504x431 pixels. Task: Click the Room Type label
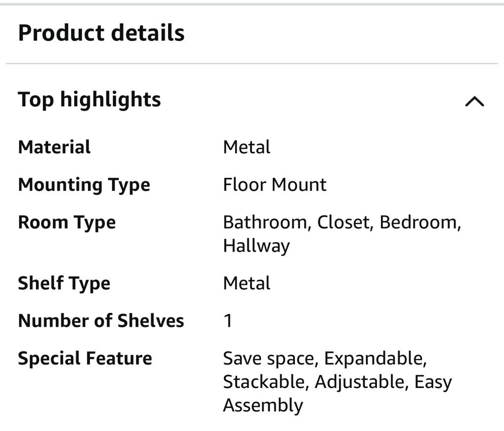[x=67, y=222]
